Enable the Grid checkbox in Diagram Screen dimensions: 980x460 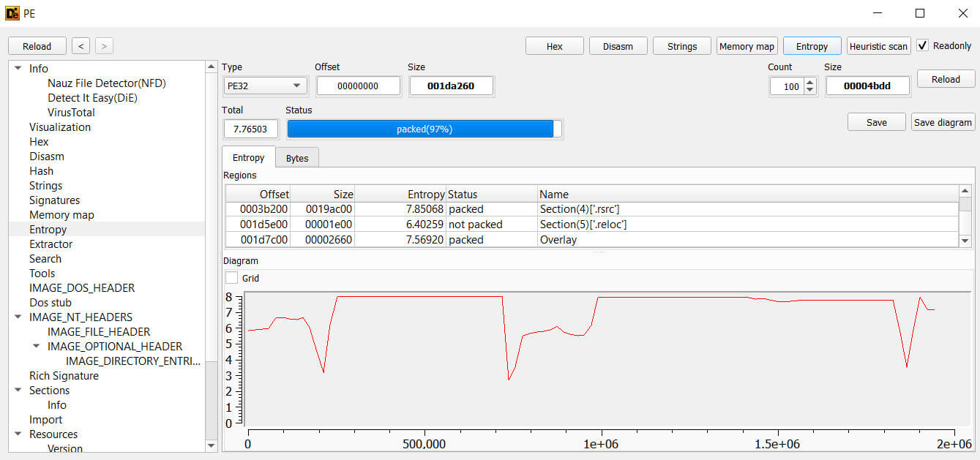[x=231, y=278]
